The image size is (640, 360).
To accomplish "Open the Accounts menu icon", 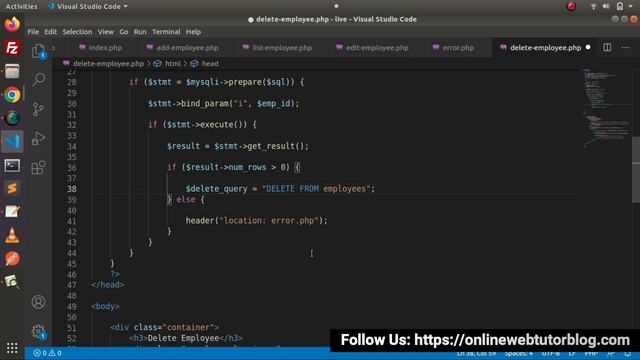I will 38,302.
